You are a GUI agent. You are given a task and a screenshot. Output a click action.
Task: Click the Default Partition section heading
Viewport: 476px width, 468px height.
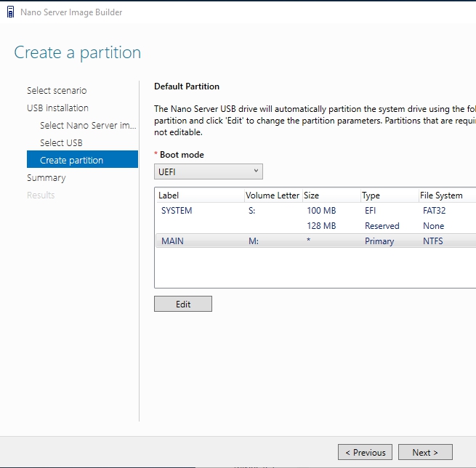187,86
